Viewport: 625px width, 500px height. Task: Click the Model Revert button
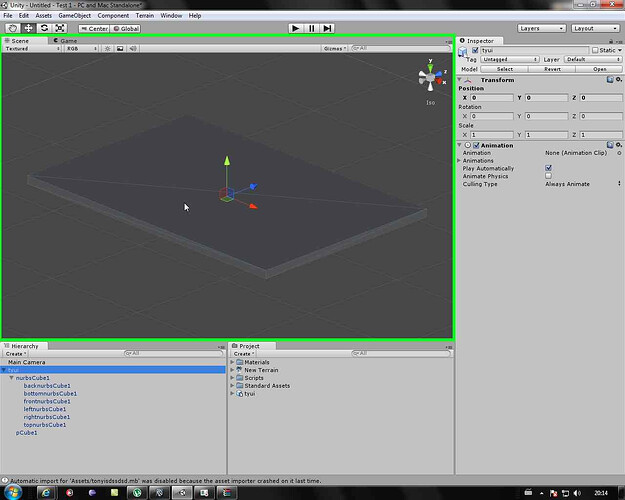(552, 69)
